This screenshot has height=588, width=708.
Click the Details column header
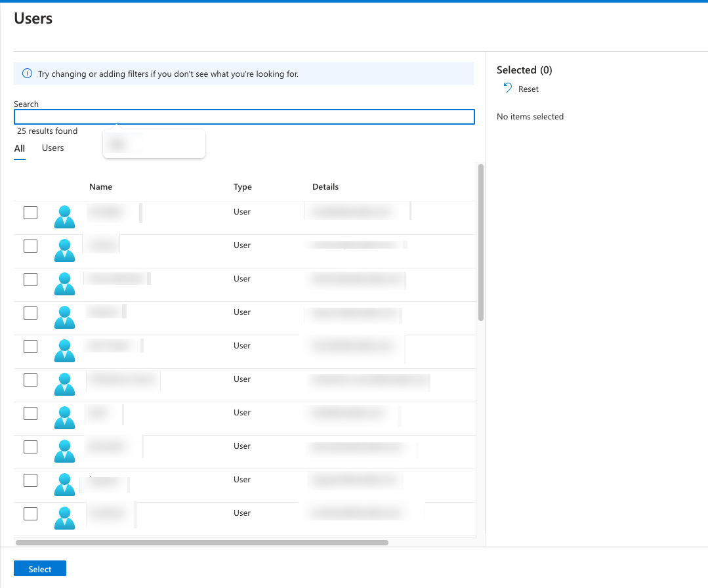[x=325, y=187]
